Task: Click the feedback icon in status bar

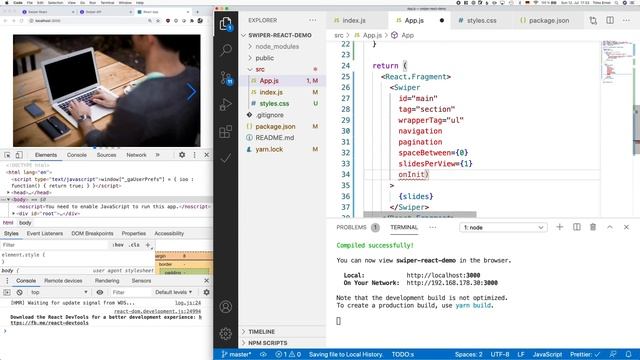Action: click(613, 354)
